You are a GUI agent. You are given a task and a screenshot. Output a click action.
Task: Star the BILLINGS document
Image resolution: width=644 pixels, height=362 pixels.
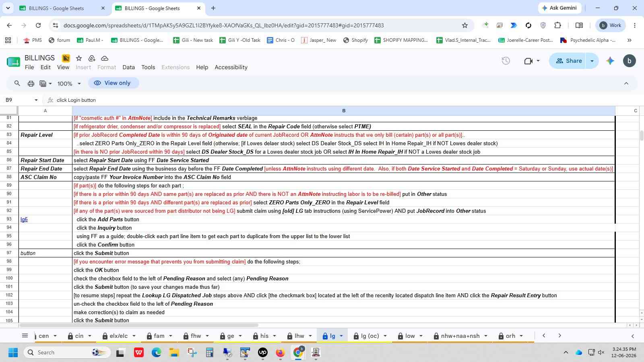(79, 58)
